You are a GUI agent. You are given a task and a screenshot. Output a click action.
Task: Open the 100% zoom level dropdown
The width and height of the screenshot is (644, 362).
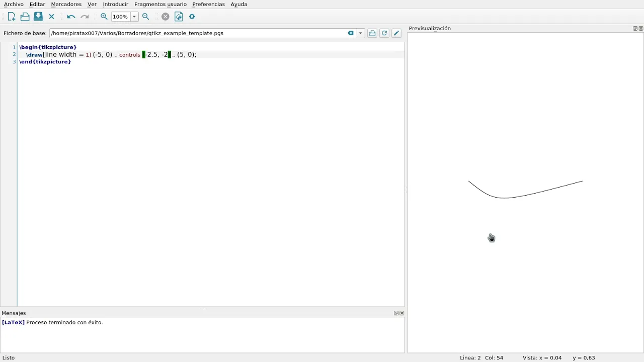[x=134, y=17]
